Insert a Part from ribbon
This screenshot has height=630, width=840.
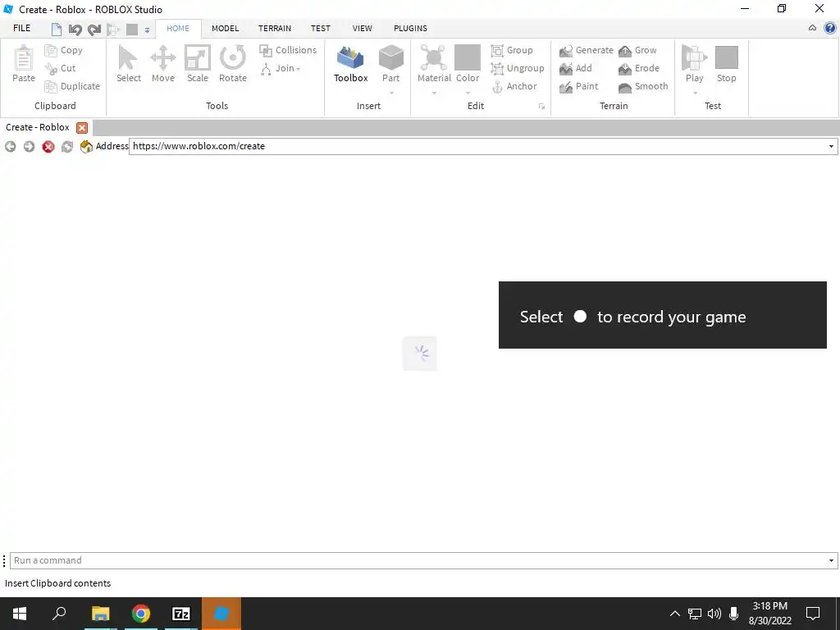coord(391,64)
